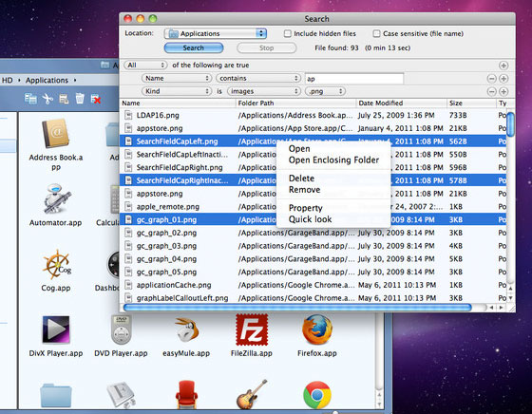Enable Case sensitive file name checkbox
The width and height of the screenshot is (532, 414).
(x=376, y=33)
